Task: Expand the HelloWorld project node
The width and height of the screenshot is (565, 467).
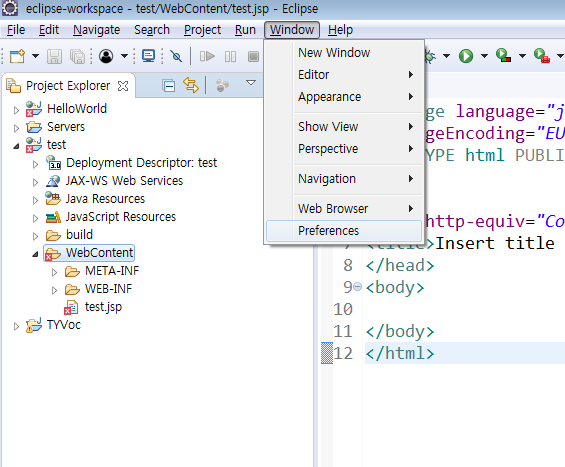Action: 16,110
